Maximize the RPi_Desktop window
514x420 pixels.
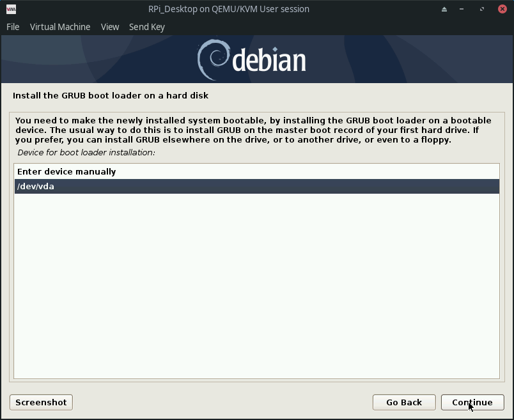482,9
